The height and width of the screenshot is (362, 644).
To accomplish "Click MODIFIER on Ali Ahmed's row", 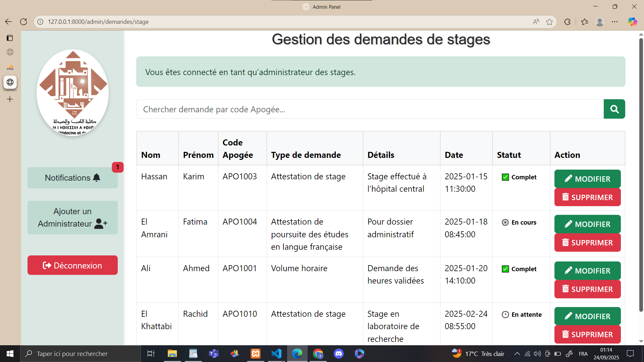I will [x=587, y=270].
